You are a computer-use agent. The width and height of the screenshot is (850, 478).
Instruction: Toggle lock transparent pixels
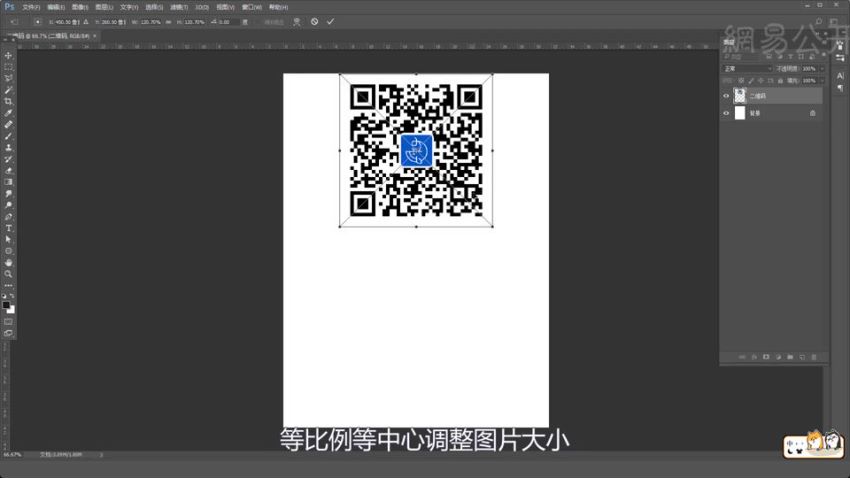click(741, 81)
